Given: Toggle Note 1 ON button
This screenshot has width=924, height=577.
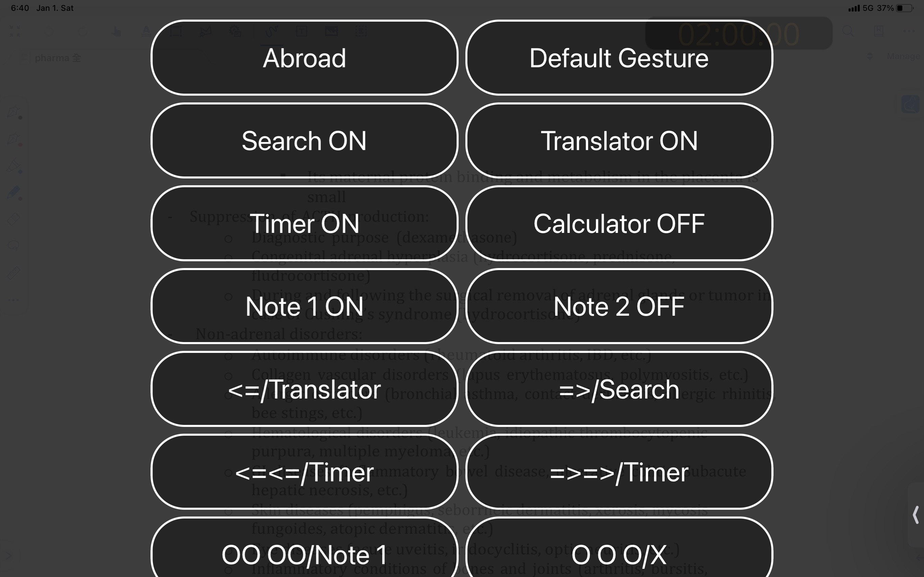Looking at the screenshot, I should (304, 307).
